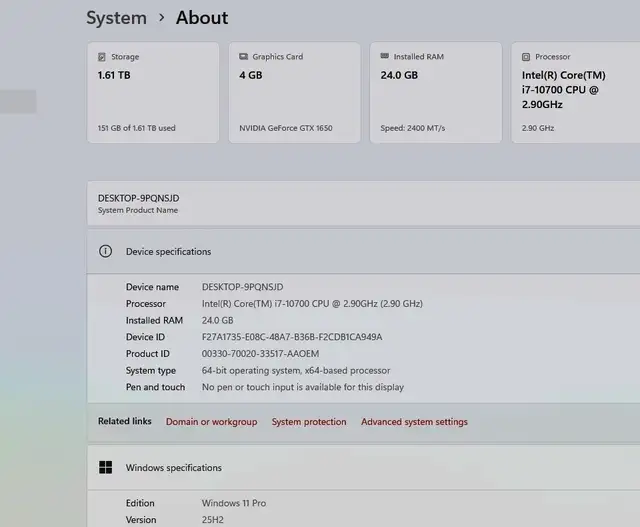Viewport: 640px width, 527px height.
Task: Select Product ID 00330-70020-33517-AAOEM
Action: [x=260, y=354]
